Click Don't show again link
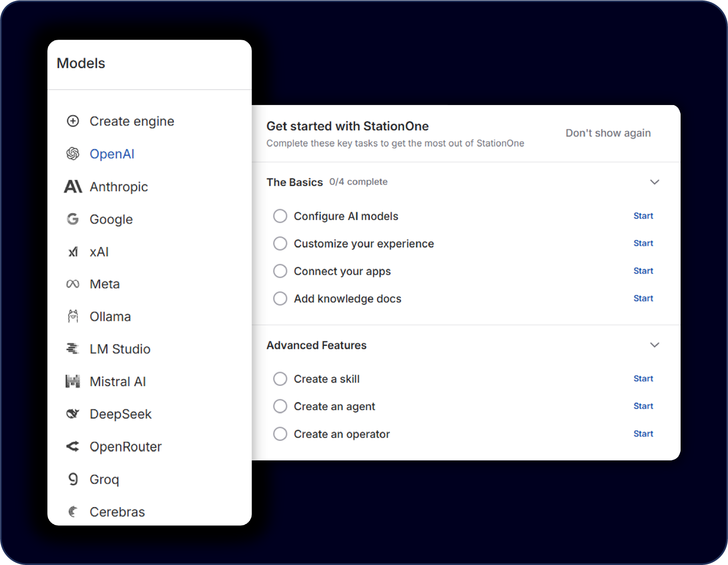This screenshot has width=728, height=565. tap(608, 133)
